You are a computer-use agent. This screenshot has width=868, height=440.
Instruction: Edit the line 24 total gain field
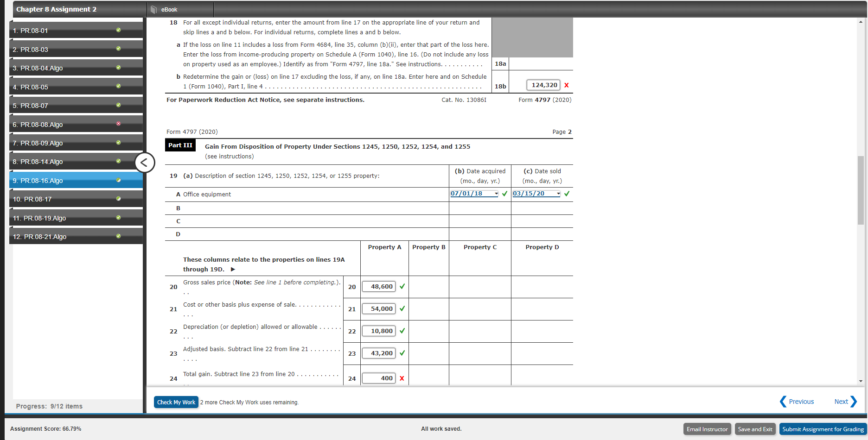379,378
